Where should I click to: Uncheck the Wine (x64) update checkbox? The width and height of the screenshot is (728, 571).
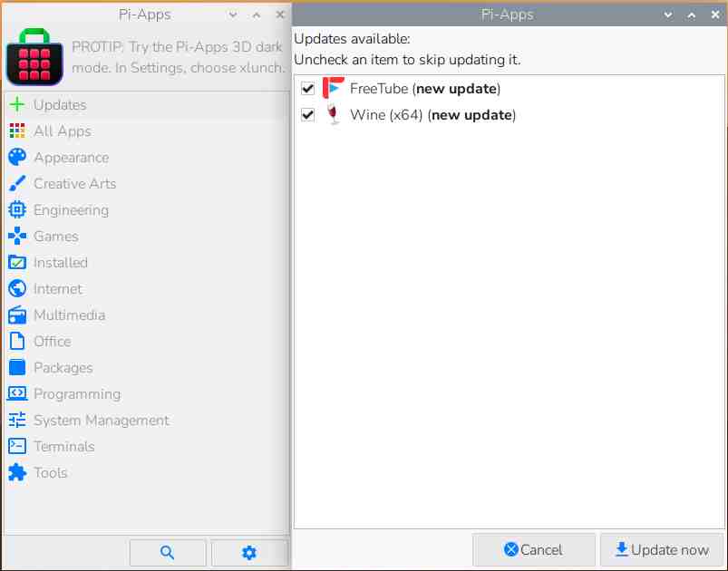click(x=307, y=115)
